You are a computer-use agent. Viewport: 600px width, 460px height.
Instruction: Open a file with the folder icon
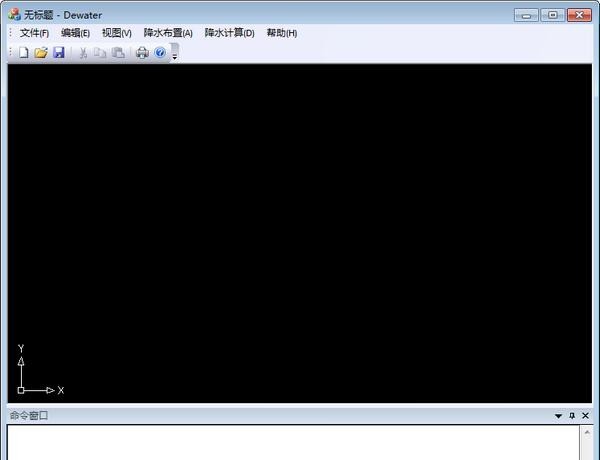pyautogui.click(x=41, y=52)
